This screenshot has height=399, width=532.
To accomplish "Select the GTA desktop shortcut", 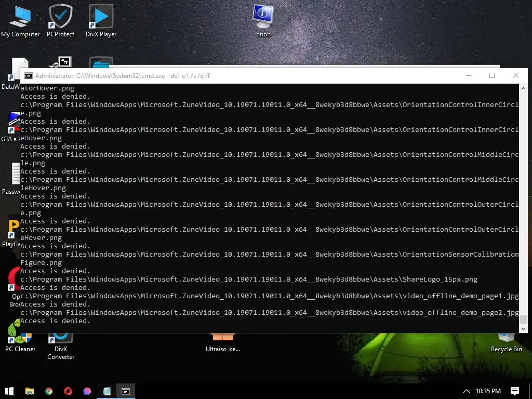I will 10,127.
